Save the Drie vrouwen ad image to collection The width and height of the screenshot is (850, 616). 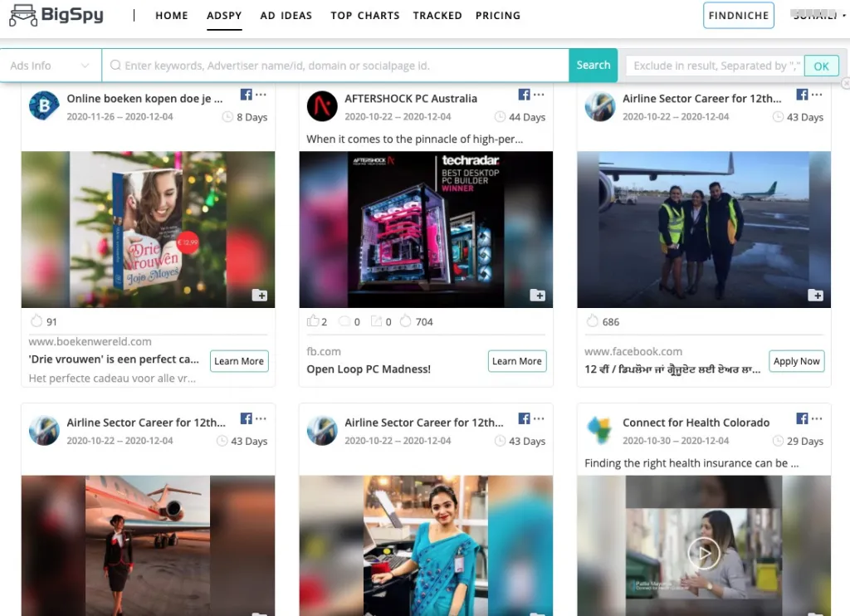260,295
